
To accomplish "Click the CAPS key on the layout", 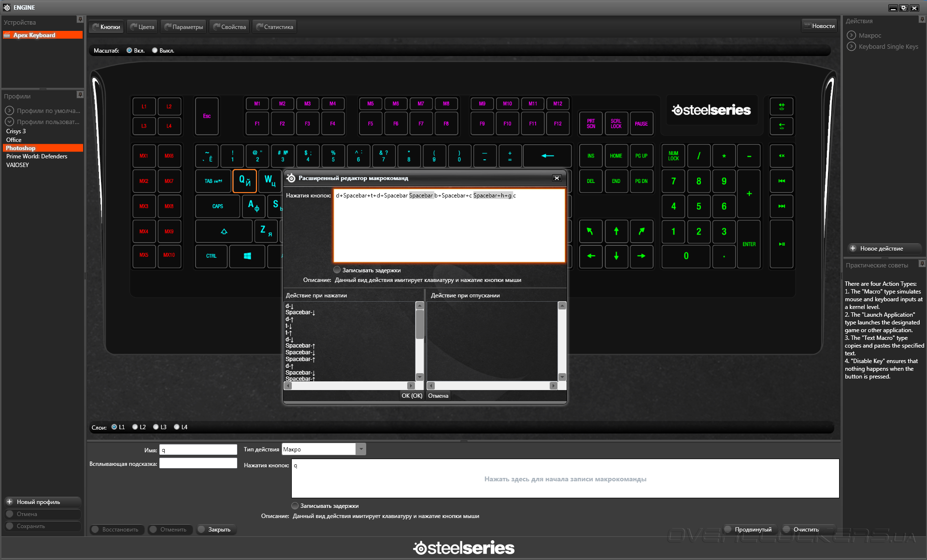I will point(217,206).
